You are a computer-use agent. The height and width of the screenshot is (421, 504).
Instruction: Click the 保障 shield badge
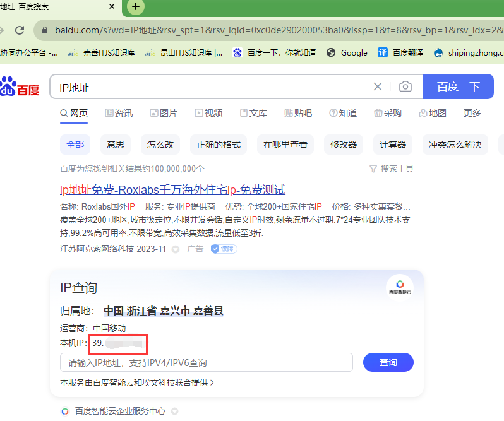coord(224,249)
